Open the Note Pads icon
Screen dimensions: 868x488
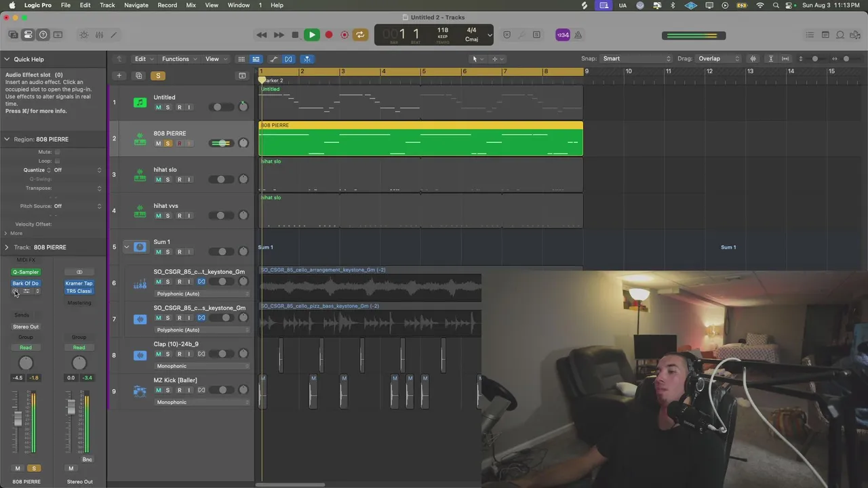[825, 35]
